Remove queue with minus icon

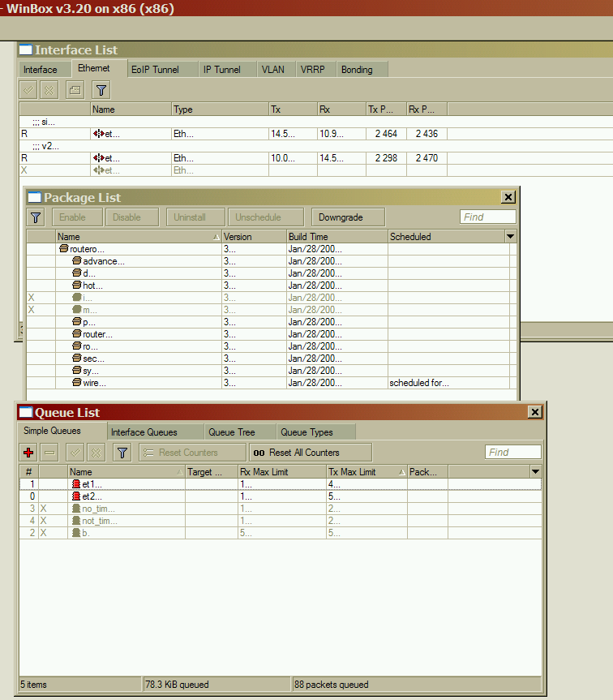tap(49, 453)
